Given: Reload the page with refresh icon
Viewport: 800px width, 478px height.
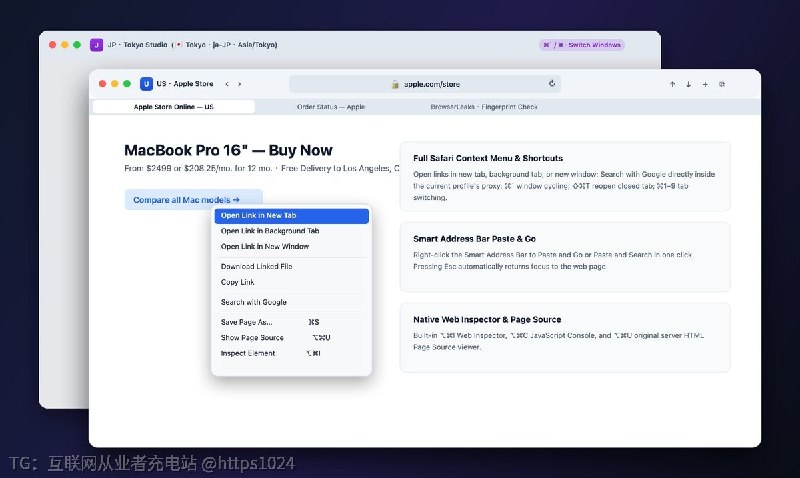Looking at the screenshot, I should tap(552, 83).
